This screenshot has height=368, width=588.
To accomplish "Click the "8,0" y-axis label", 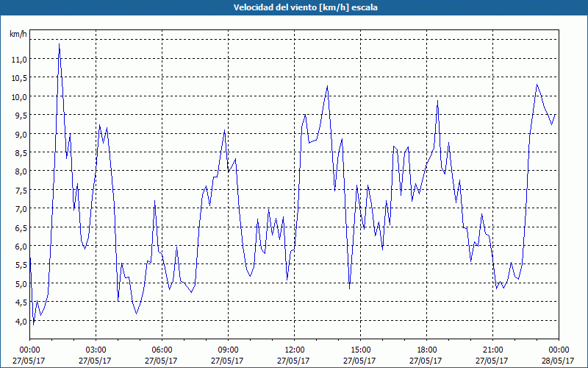I will [x=21, y=171].
